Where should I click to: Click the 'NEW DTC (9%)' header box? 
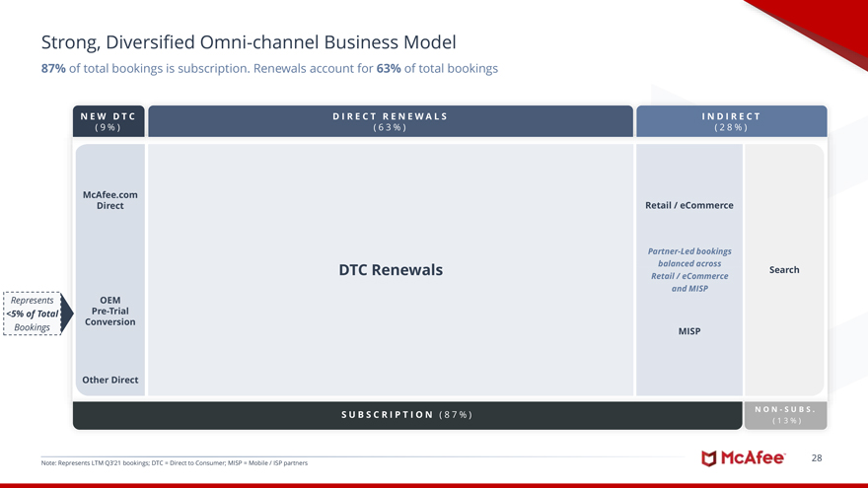click(x=108, y=121)
